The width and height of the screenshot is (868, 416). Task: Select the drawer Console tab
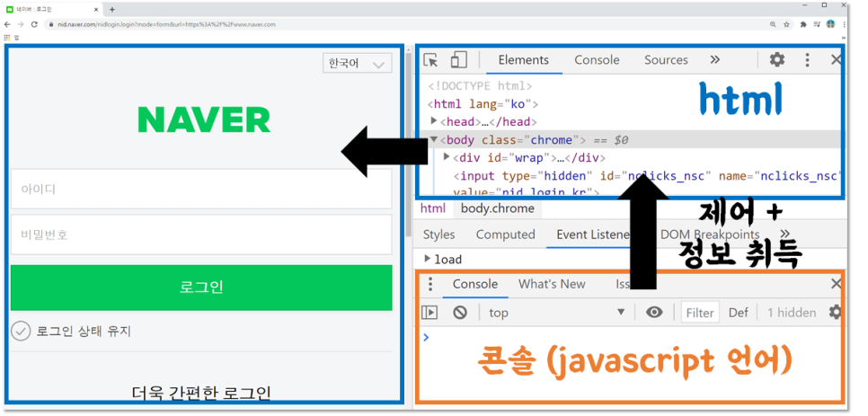point(475,284)
